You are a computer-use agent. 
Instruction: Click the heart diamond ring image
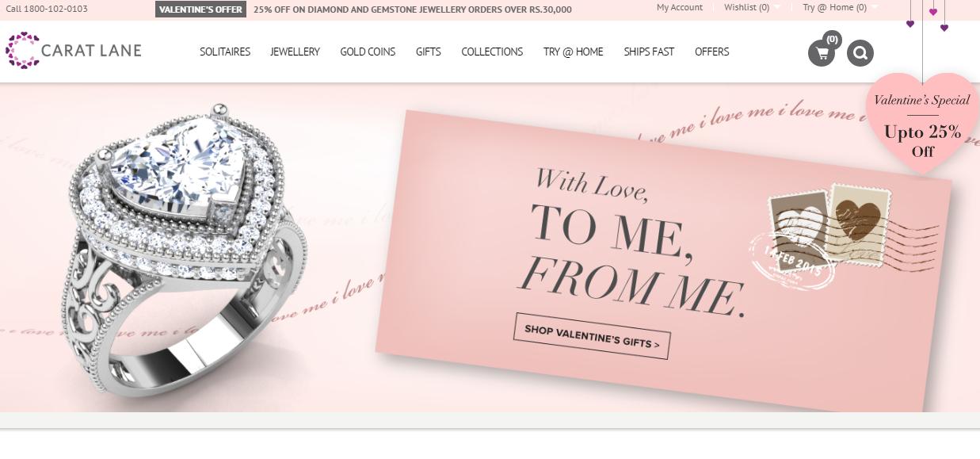tap(184, 246)
